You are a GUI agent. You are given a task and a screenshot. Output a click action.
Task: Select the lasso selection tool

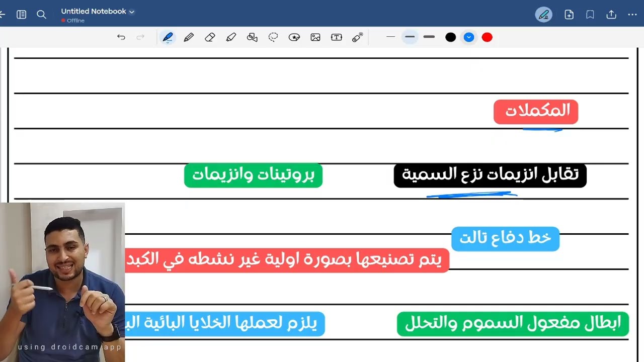pos(273,37)
